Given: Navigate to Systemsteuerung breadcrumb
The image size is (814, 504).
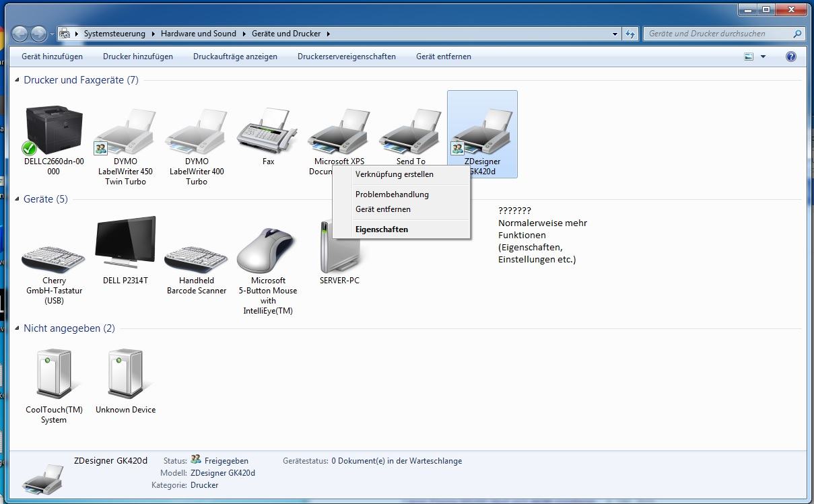Looking at the screenshot, I should (x=114, y=34).
